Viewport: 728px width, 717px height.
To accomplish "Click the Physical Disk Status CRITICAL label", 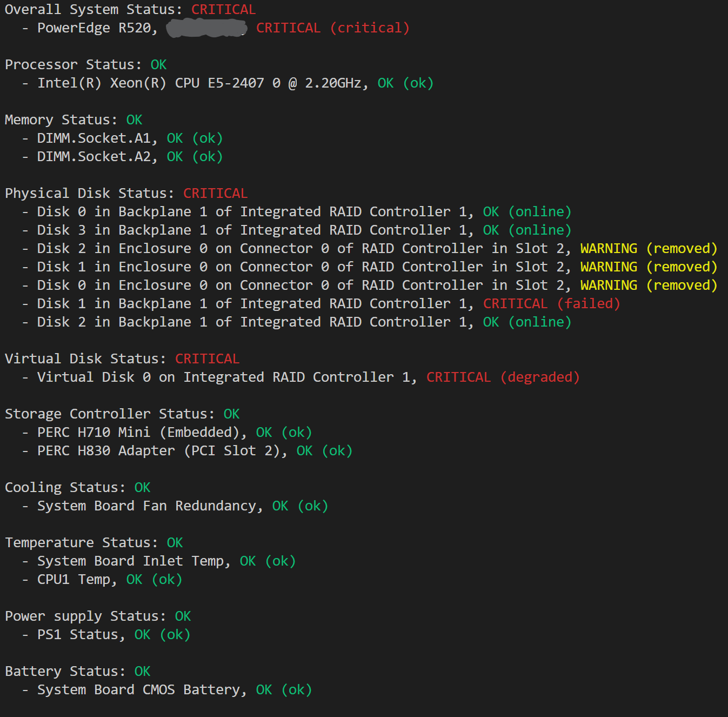I will click(215, 194).
